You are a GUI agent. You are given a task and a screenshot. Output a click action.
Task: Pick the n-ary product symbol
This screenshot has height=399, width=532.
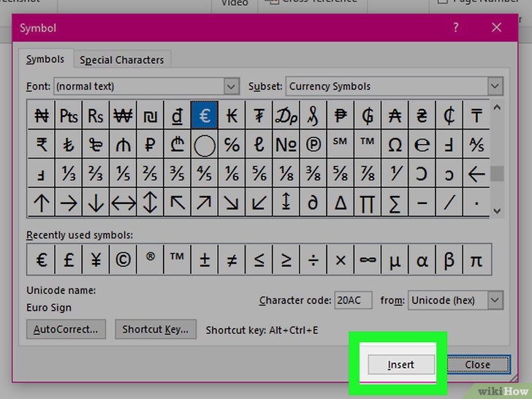pyautogui.click(x=368, y=202)
